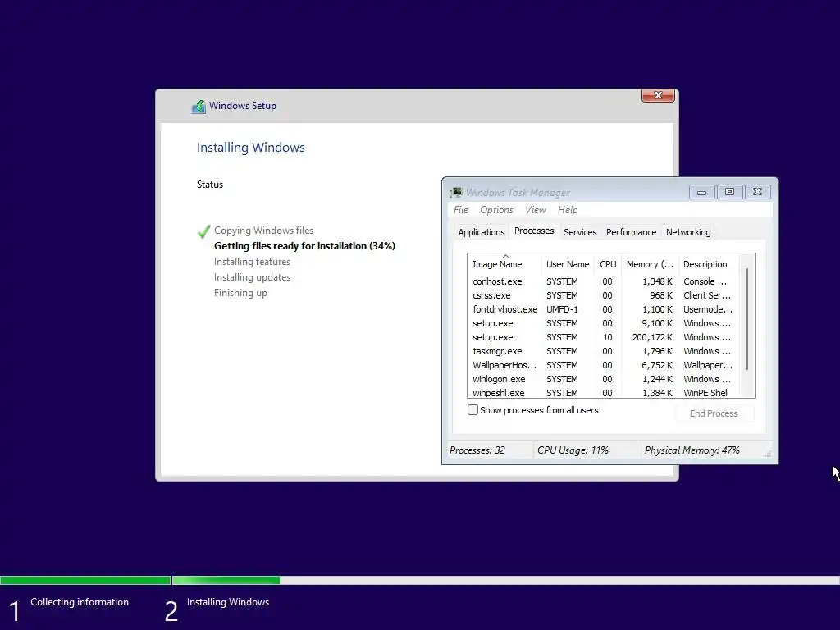The width and height of the screenshot is (840, 630).
Task: Select the fontdrvhost.exe process row
Action: coord(603,309)
